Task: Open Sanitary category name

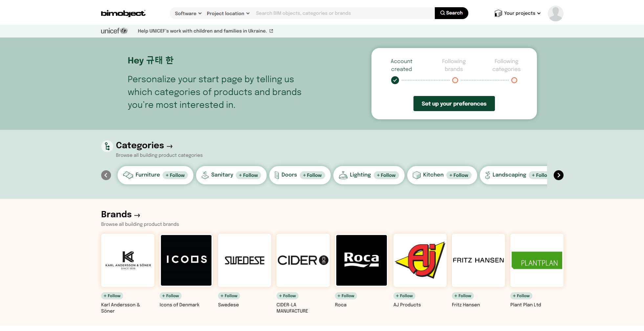Action: pos(222,175)
